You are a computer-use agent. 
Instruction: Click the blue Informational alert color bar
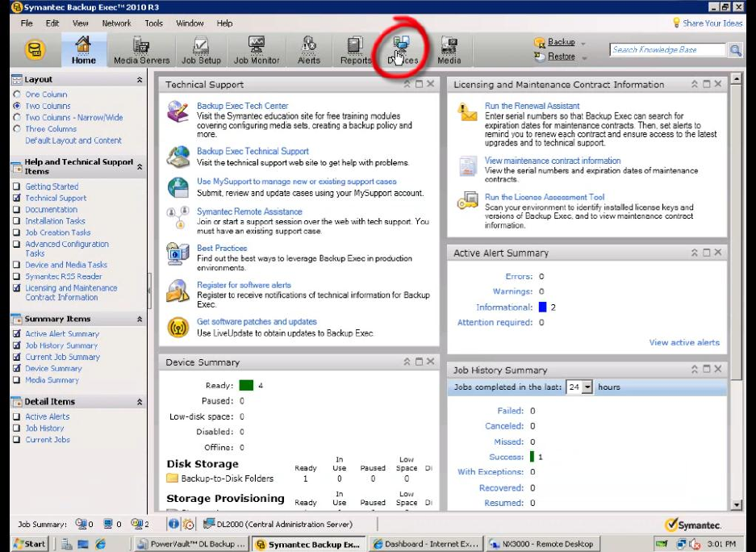point(543,307)
